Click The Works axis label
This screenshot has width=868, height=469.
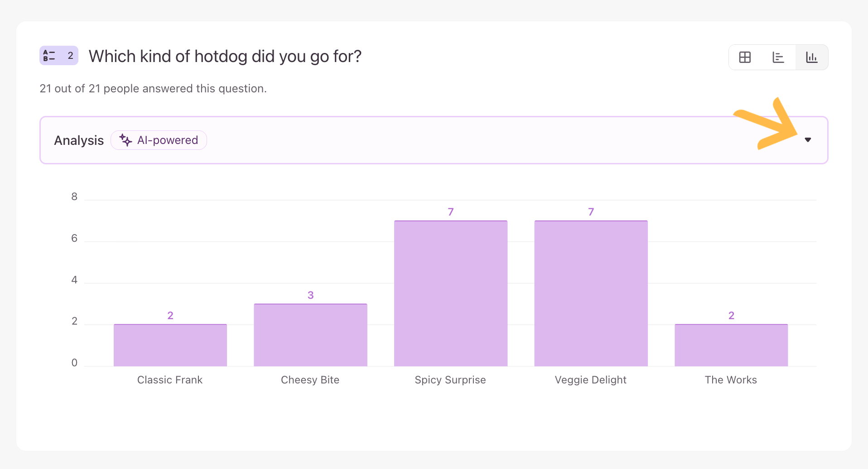731,380
